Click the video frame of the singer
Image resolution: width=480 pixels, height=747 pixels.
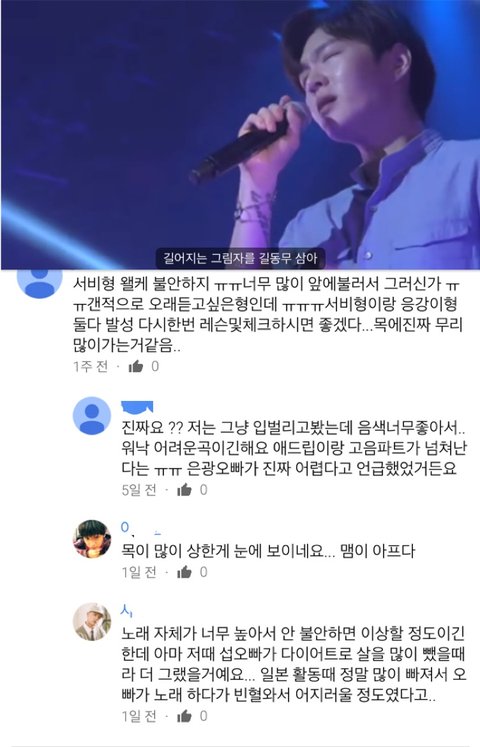click(240, 134)
